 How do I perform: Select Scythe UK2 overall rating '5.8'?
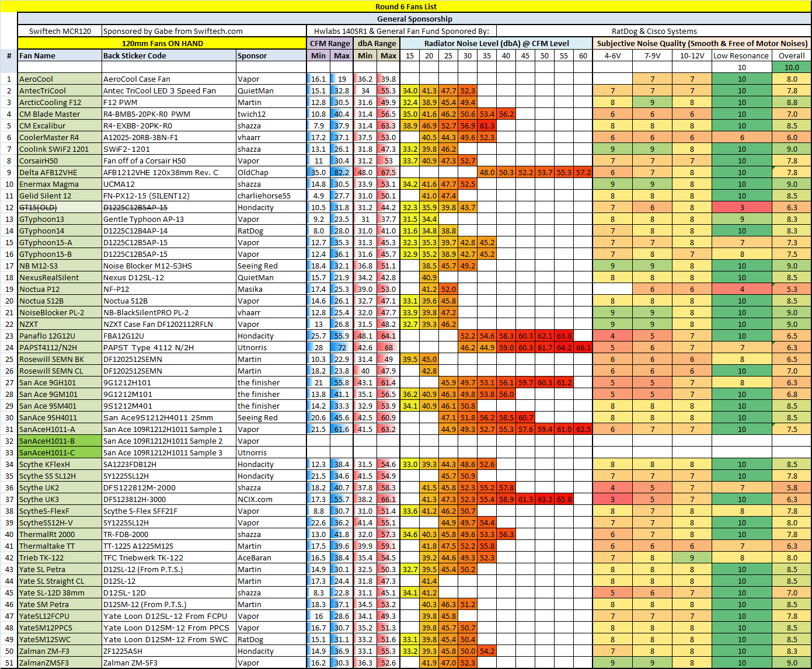tap(792, 487)
